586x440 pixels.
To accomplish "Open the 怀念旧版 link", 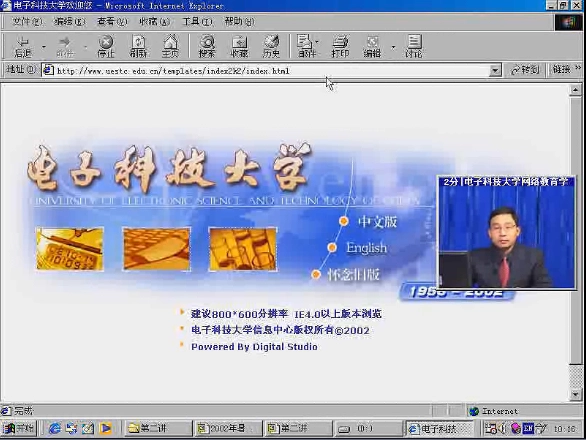I will 354,275.
